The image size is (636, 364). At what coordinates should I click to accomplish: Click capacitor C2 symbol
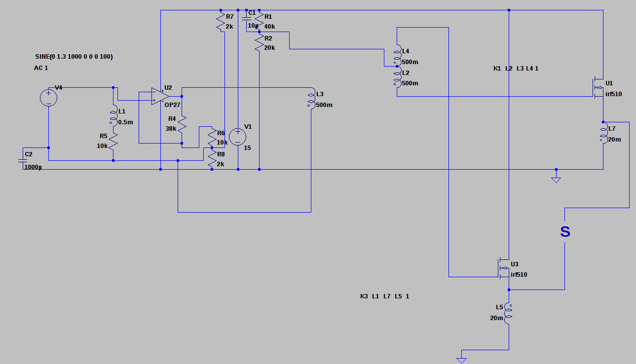[23, 161]
